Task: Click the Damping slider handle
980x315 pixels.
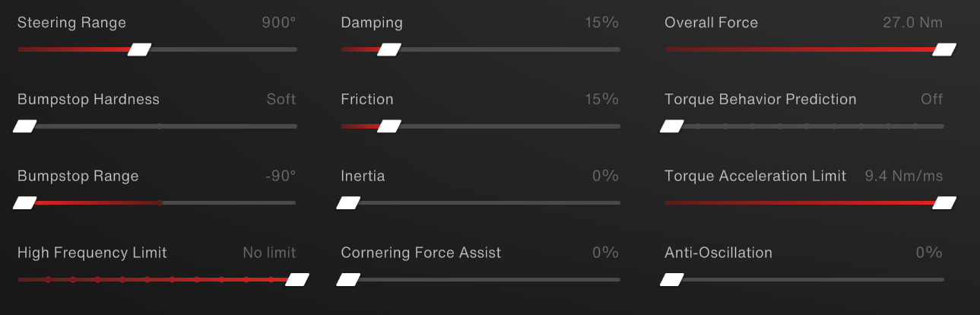Action: tap(389, 49)
